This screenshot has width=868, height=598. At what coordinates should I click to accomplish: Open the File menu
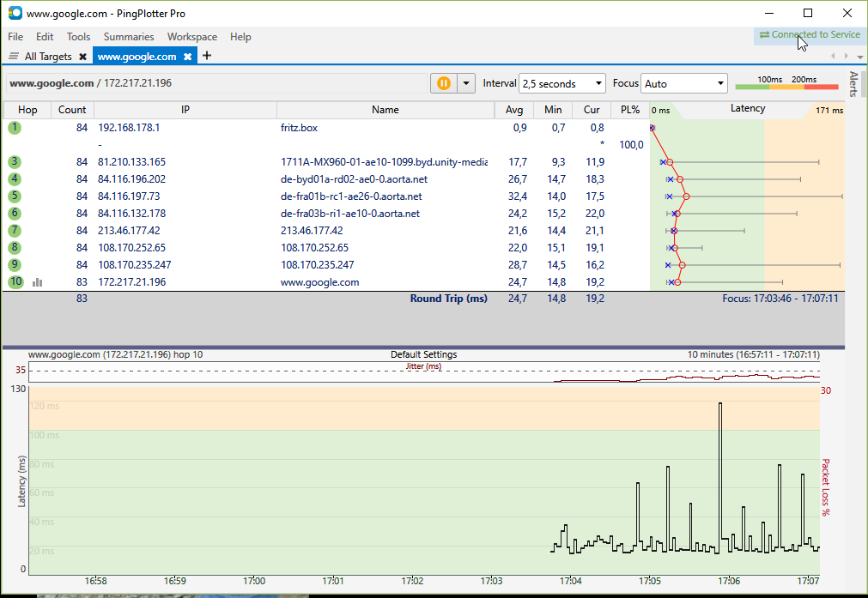pos(15,37)
